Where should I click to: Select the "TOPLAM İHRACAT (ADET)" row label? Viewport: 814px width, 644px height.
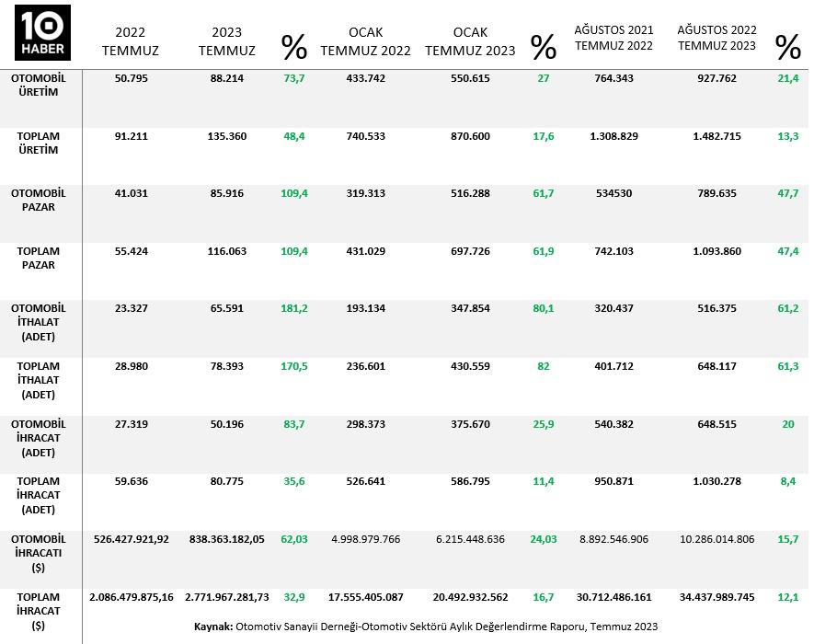39,495
